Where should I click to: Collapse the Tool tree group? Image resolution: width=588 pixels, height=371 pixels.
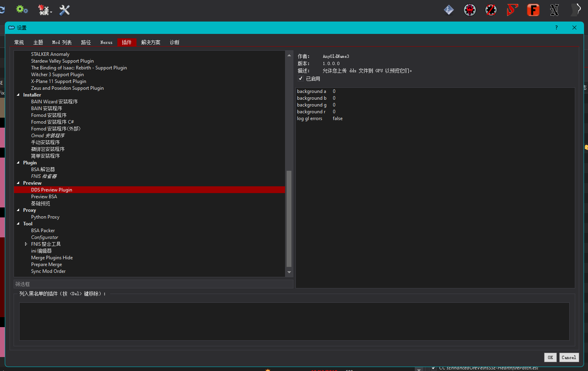pos(18,224)
